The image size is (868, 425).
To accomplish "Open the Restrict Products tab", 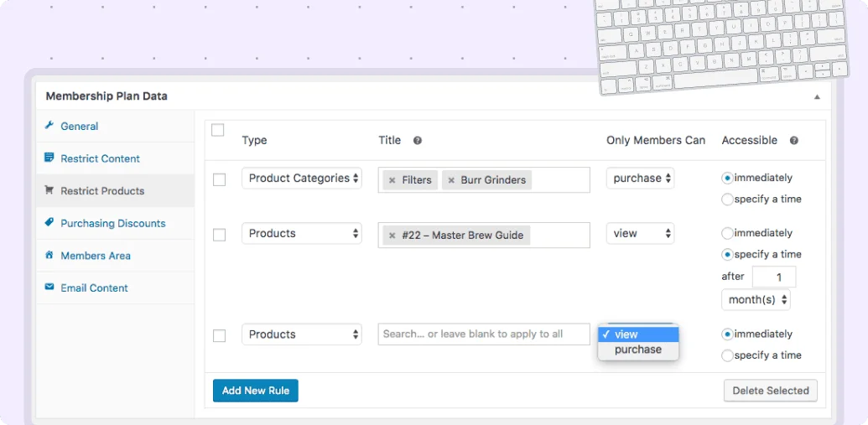I will (115, 191).
